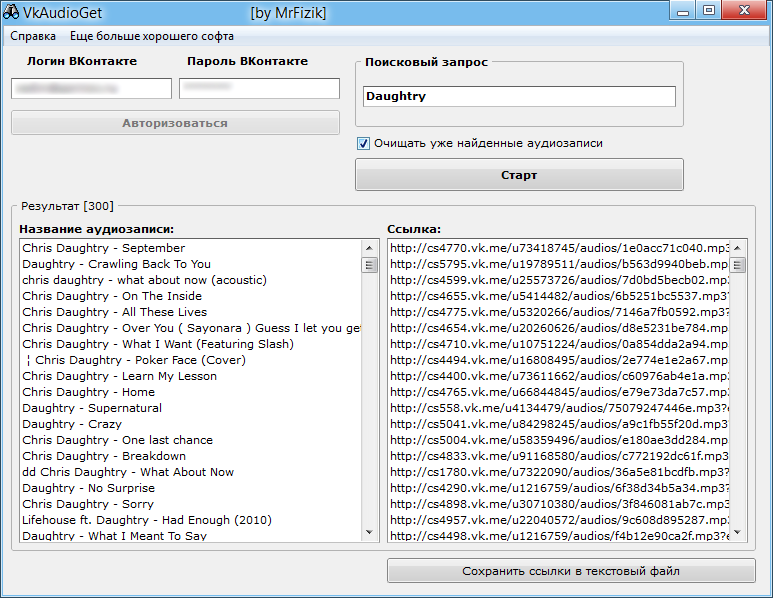773x598 pixels.
Task: Select the cs1780.vk.me link row
Action: pyautogui.click(x=559, y=472)
